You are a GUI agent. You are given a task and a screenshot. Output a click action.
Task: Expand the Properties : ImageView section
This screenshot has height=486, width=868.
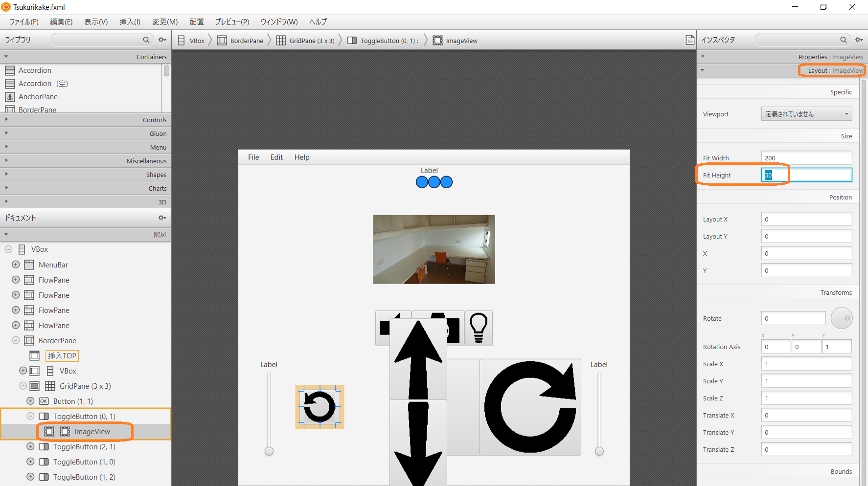[x=782, y=57]
